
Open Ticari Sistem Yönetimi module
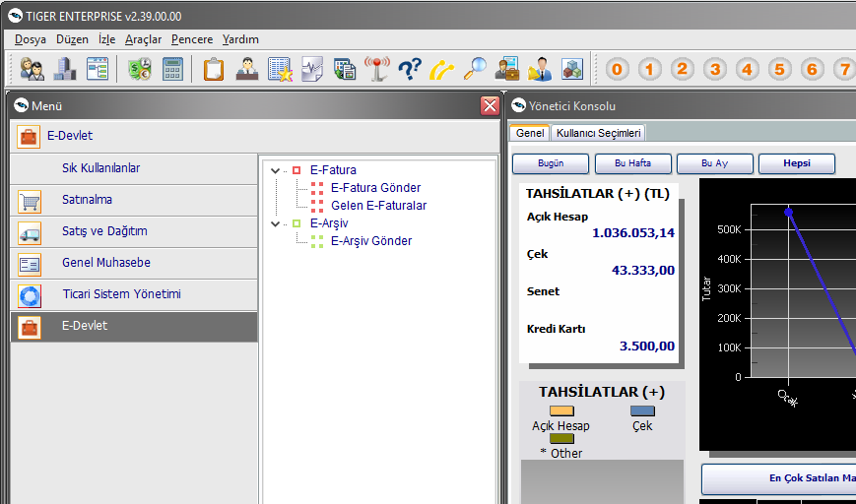coord(134,294)
